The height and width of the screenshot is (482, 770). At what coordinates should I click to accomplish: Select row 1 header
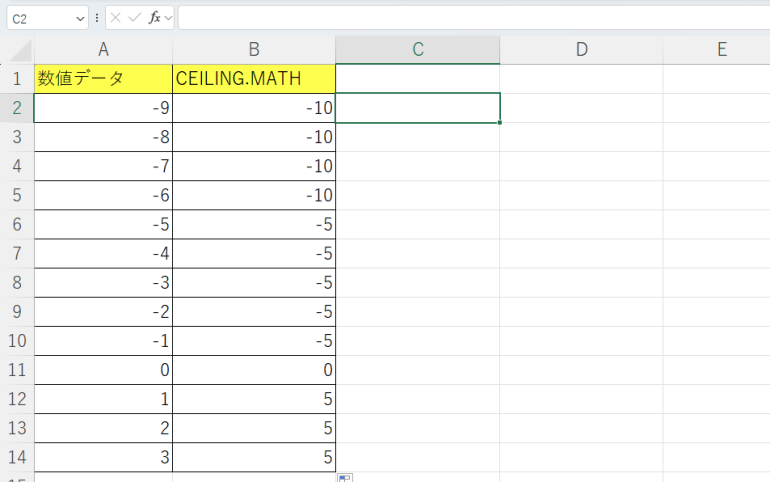[16, 79]
